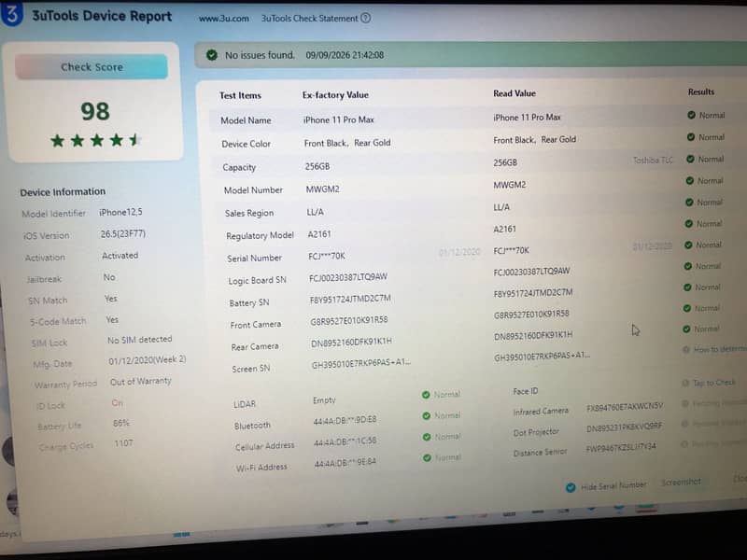Click the Battery Life value 86%

[x=121, y=423]
